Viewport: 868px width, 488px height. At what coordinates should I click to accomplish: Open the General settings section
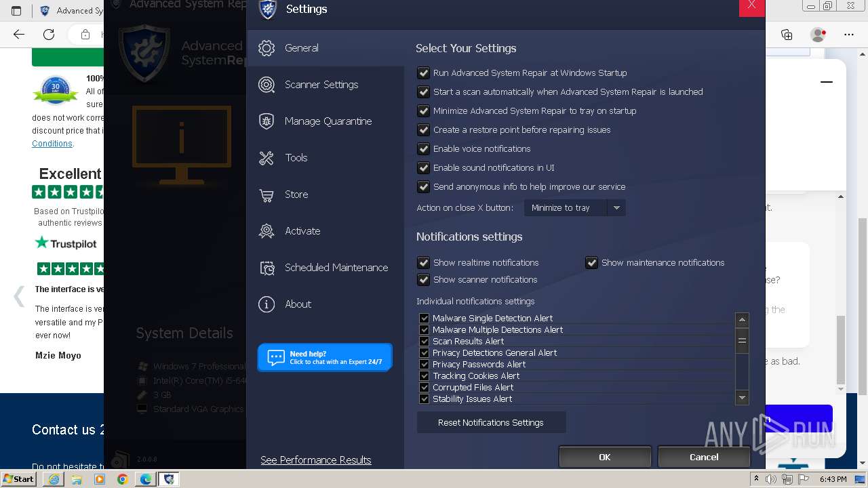(325, 48)
